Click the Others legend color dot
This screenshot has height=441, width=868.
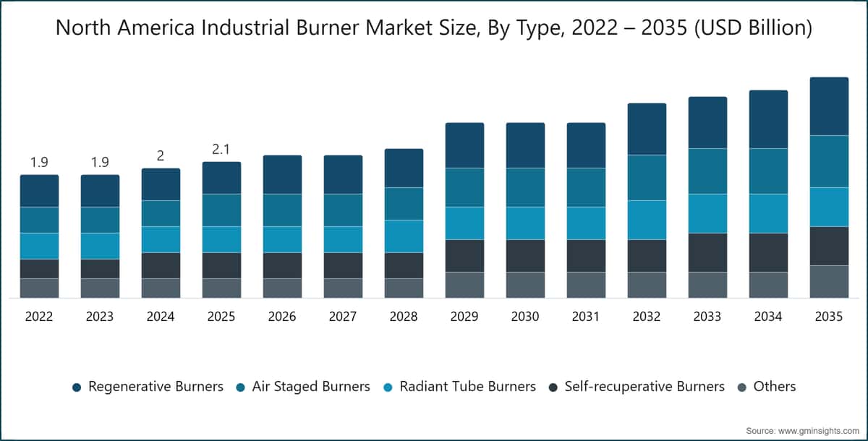click(x=742, y=388)
